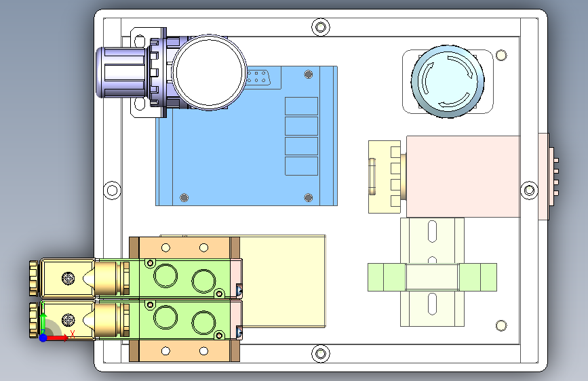Click the upper green solenoid valve body
The image size is (588, 381).
184,279
